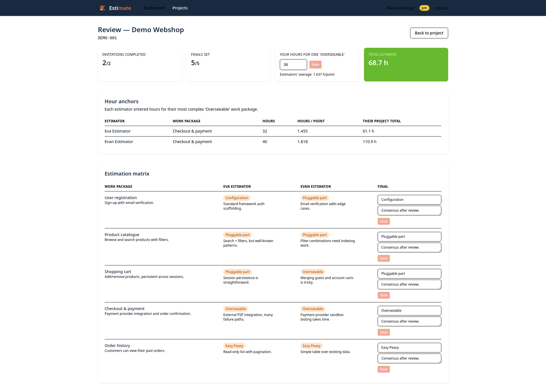546x392 pixels.
Task: Open Shopping cart final category dropdown
Action: click(x=409, y=274)
